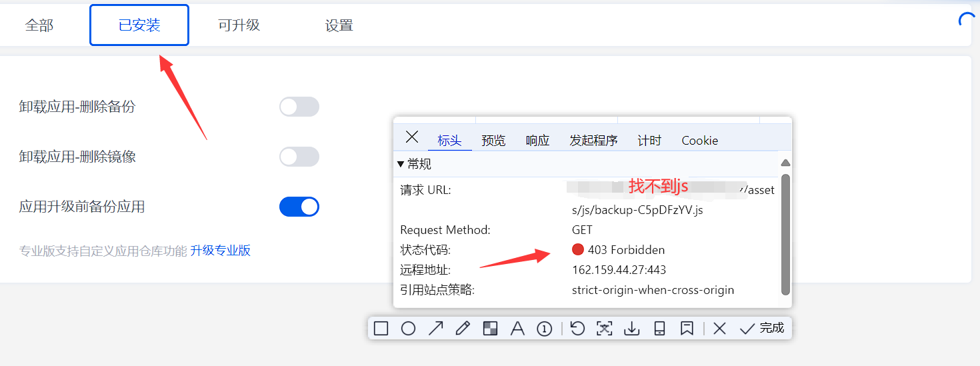The image size is (980, 366).
Task: Click the 升级专业版 link
Action: [221, 251]
